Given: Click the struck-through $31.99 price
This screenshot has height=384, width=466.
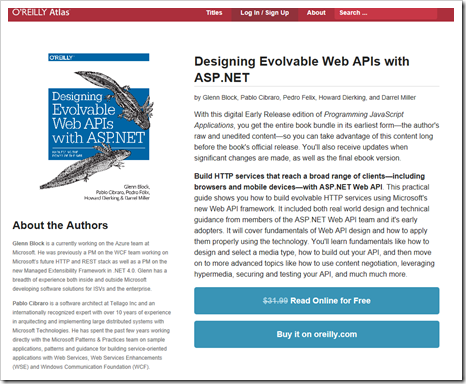Looking at the screenshot, I should [x=275, y=301].
